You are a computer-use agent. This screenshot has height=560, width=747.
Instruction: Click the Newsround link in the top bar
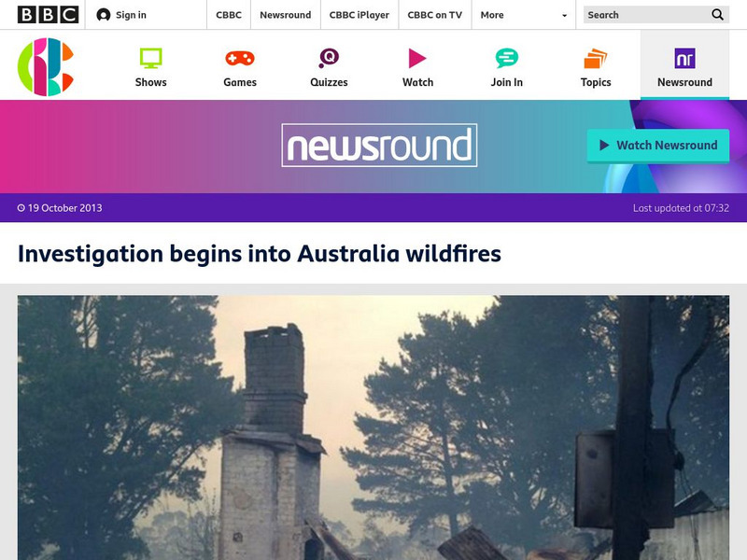point(286,15)
